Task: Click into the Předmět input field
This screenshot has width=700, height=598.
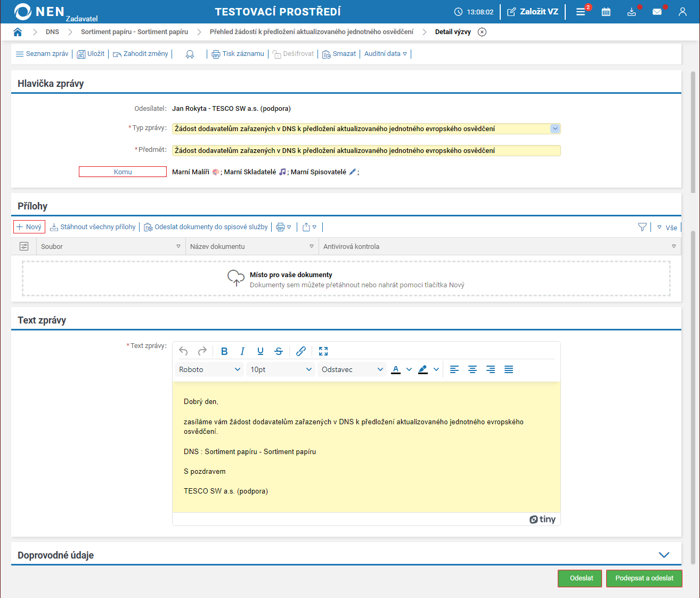Action: click(x=366, y=151)
